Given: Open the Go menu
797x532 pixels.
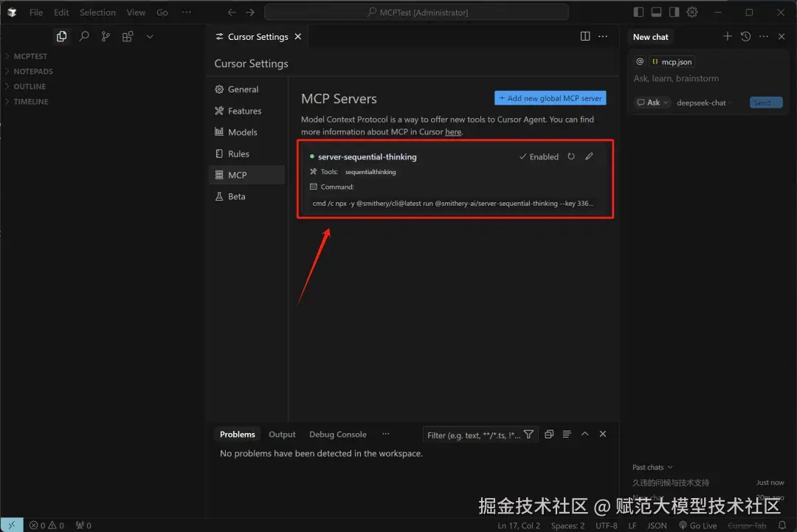Looking at the screenshot, I should [x=162, y=13].
